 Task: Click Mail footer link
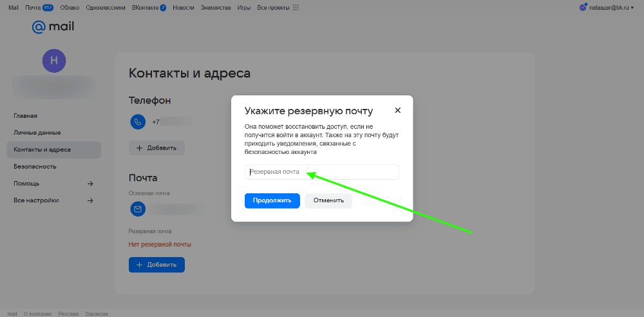pyautogui.click(x=12, y=314)
